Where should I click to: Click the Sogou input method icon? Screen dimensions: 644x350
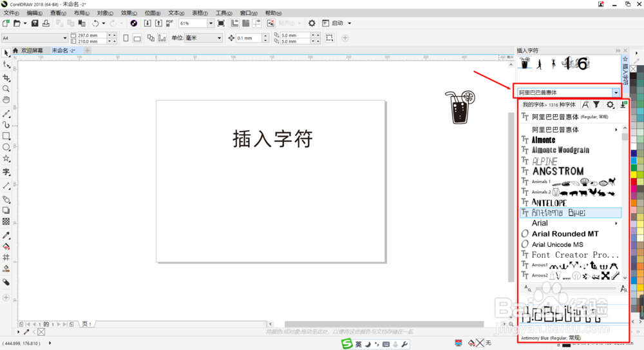pos(347,344)
